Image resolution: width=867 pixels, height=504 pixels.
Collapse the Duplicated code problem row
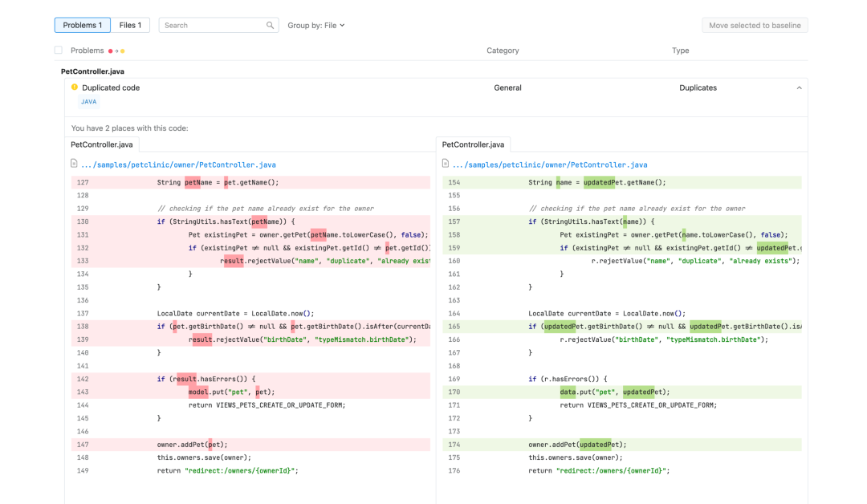coord(799,87)
